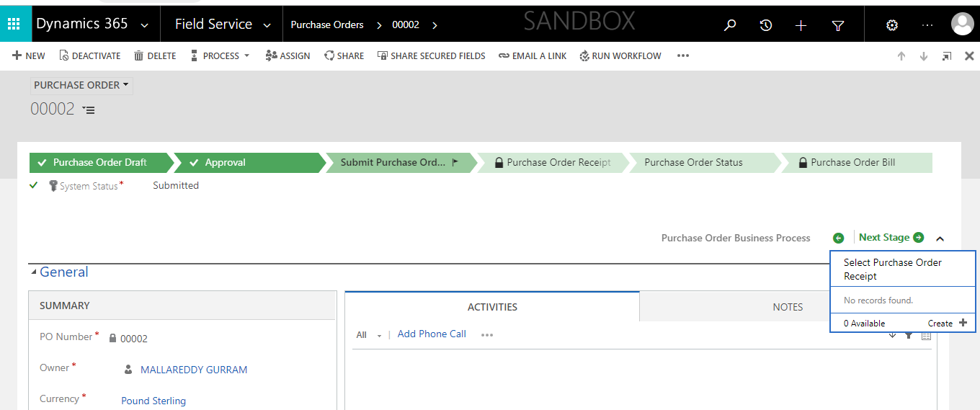Click 00002 breadcrumb item
Screen dimensions: 980x410
406,24
